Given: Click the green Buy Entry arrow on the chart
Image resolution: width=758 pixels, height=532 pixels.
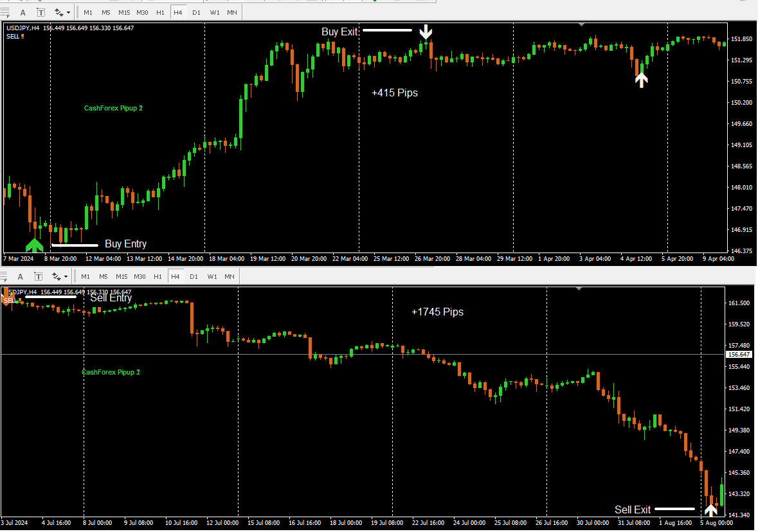Looking at the screenshot, I should (34, 245).
